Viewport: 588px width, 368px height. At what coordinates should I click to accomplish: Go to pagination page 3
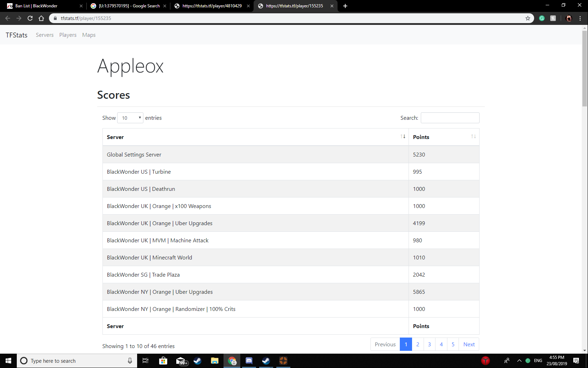point(430,344)
